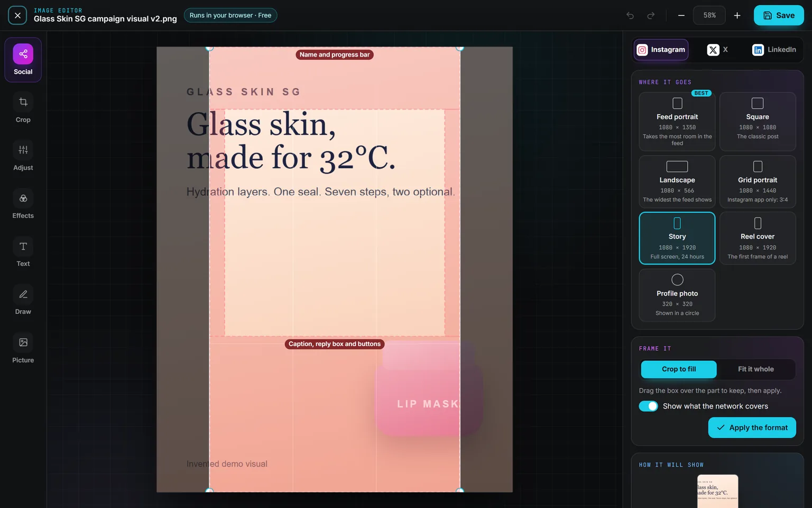
Task: Zoom in with the plus icon
Action: pyautogui.click(x=737, y=15)
